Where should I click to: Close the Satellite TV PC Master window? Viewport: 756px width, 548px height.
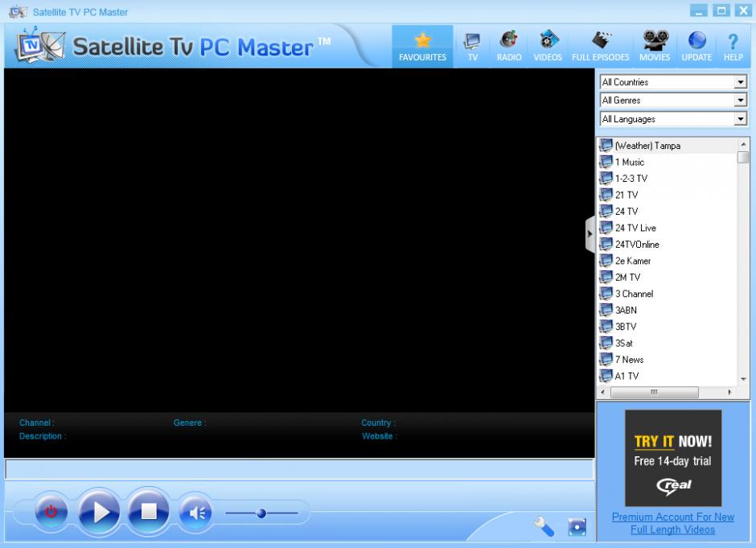point(743,10)
